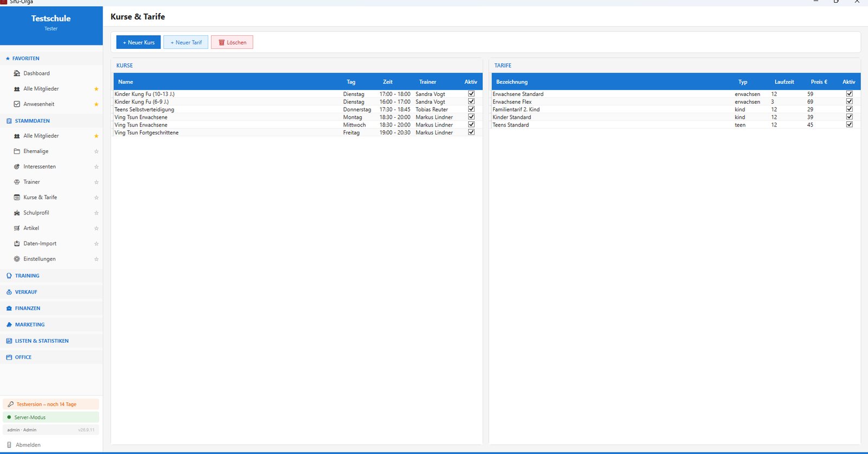Viewport: 868px width, 454px height.
Task: Unfavorite the Anwesenheit star
Action: point(97,104)
